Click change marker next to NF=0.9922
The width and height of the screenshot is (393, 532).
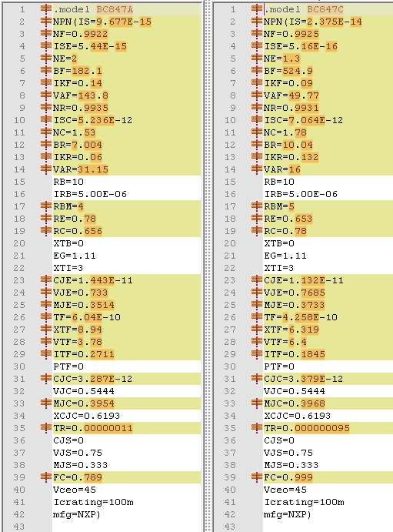point(46,34)
